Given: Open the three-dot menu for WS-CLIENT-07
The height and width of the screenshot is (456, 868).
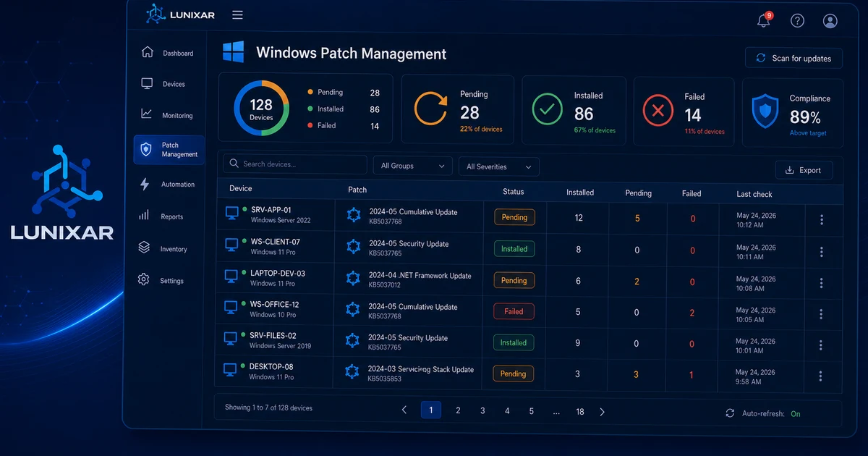Looking at the screenshot, I should point(822,252).
